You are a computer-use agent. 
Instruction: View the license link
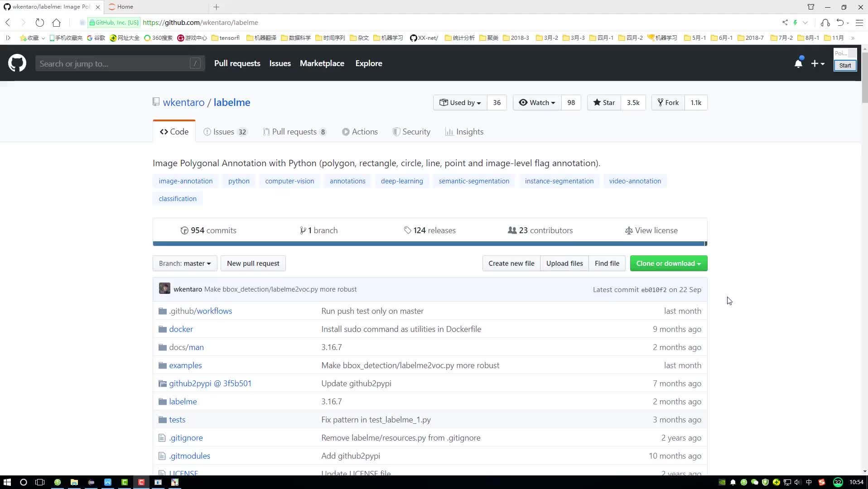click(651, 230)
